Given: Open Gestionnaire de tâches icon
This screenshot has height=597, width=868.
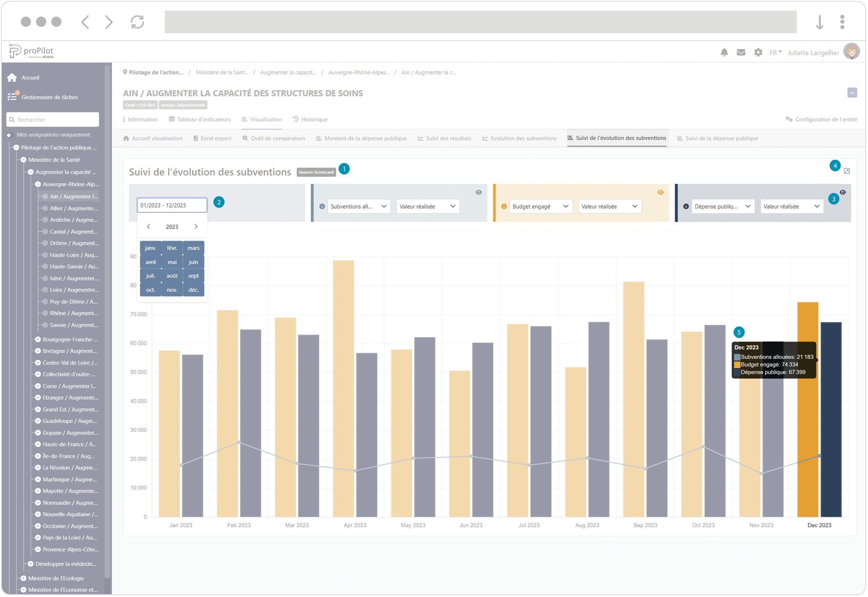Looking at the screenshot, I should pos(12,97).
